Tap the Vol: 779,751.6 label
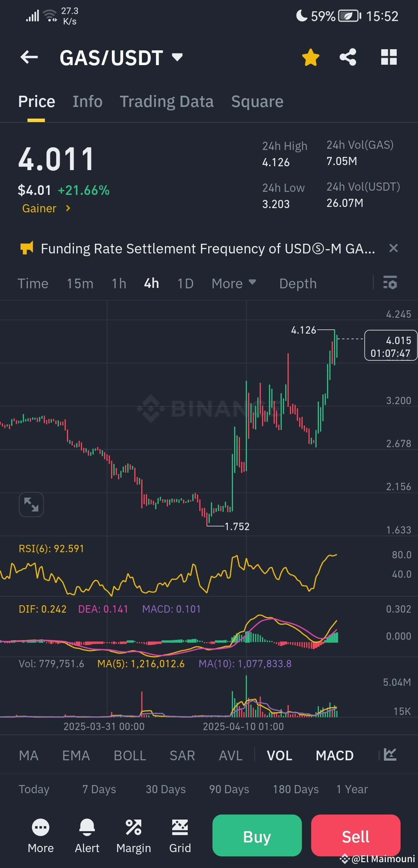The height and width of the screenshot is (868, 418). (x=51, y=664)
